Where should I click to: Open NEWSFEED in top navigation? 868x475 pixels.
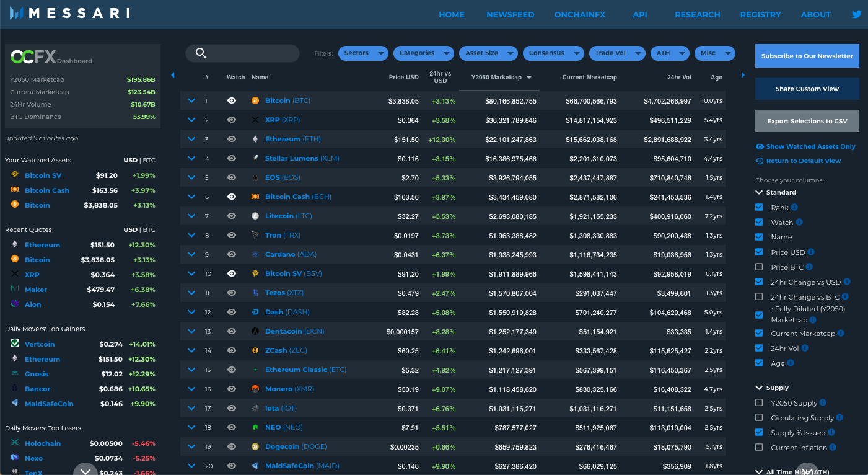(511, 14)
